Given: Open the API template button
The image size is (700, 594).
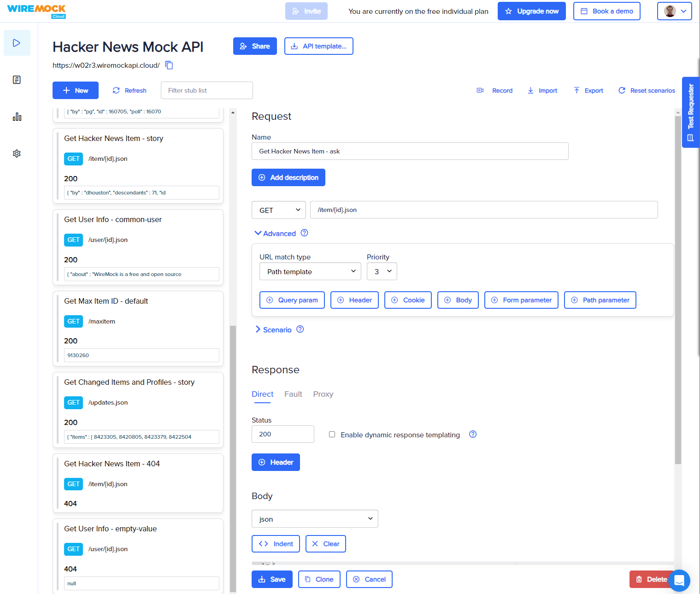Looking at the screenshot, I should coord(319,46).
